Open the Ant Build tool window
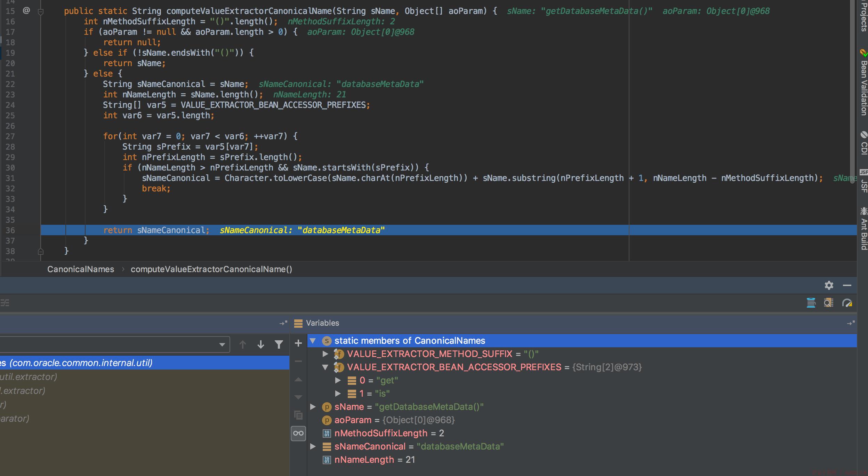The height and width of the screenshot is (476, 868). (x=863, y=228)
